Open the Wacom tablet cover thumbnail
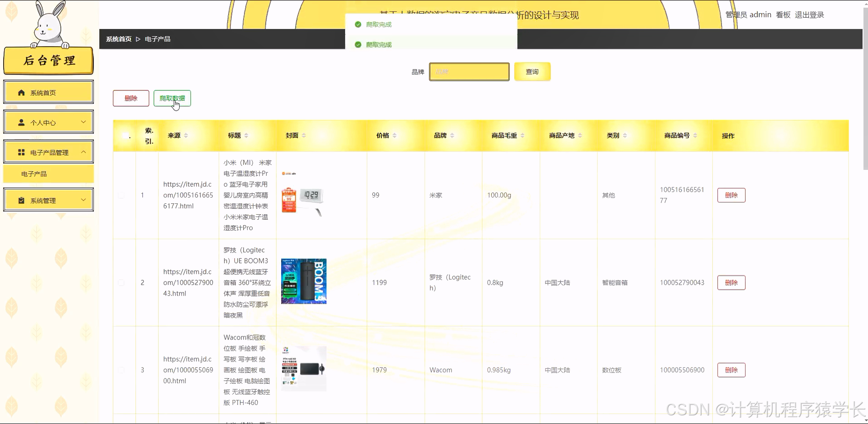The image size is (868, 424). click(304, 369)
